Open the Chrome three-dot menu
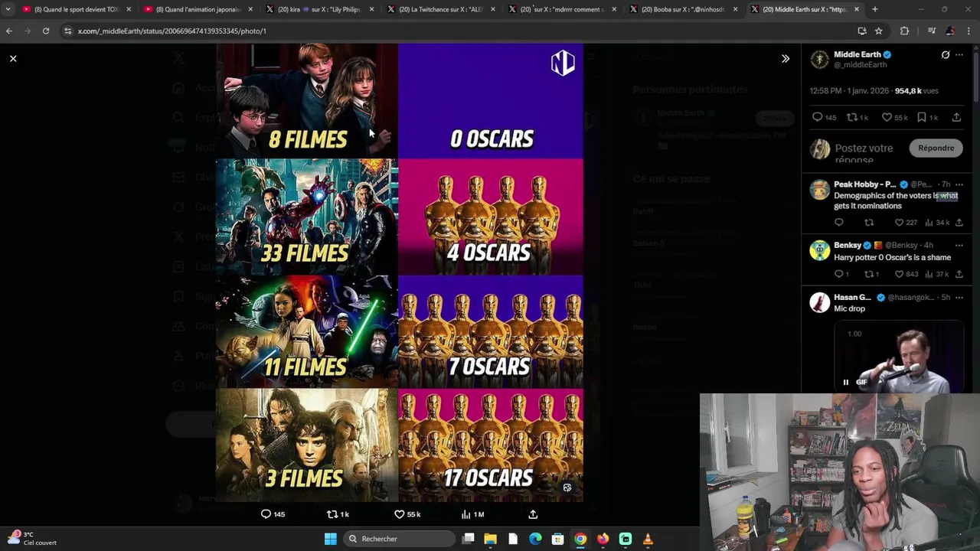 (969, 31)
